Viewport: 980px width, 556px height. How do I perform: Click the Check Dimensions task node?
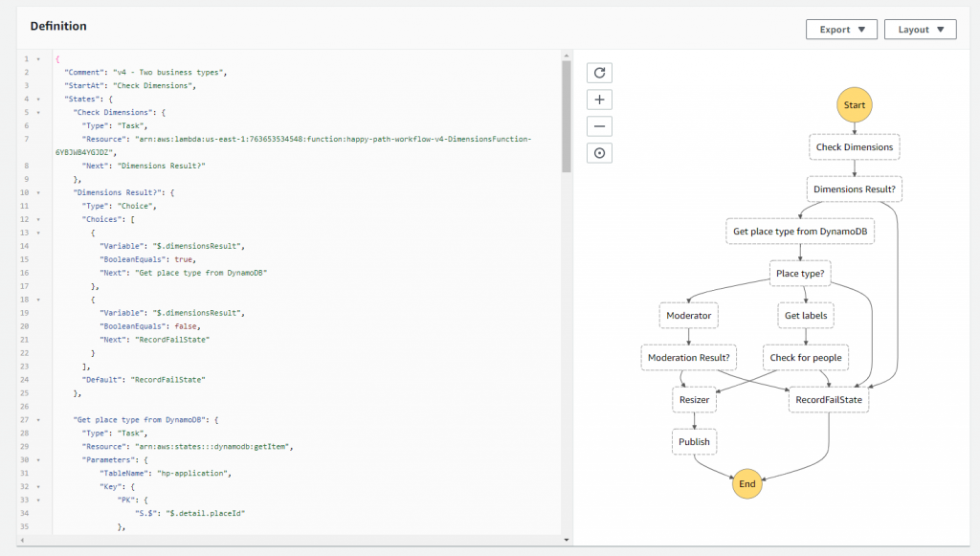(854, 146)
